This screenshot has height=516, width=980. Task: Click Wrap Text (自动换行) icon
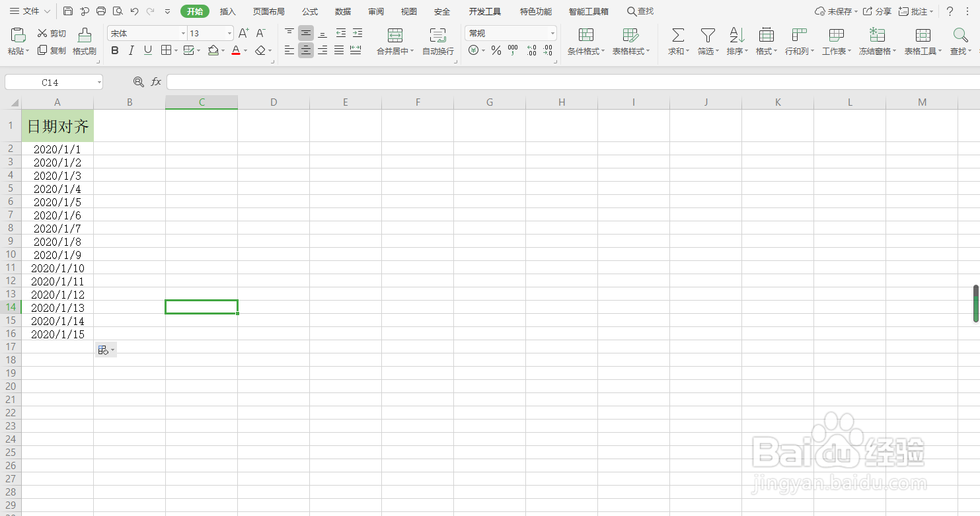[x=437, y=35]
